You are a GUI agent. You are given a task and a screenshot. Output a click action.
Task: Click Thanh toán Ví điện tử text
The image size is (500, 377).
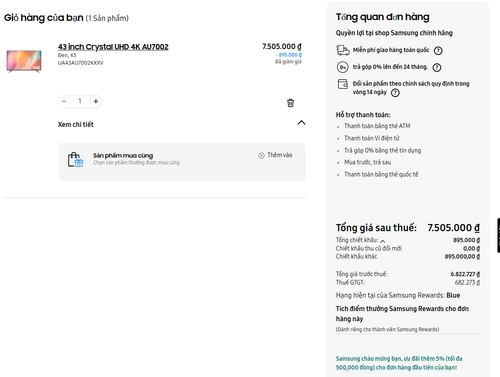pos(372,138)
